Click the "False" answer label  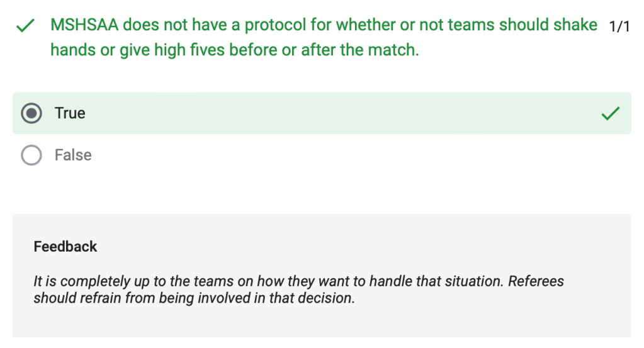(73, 155)
